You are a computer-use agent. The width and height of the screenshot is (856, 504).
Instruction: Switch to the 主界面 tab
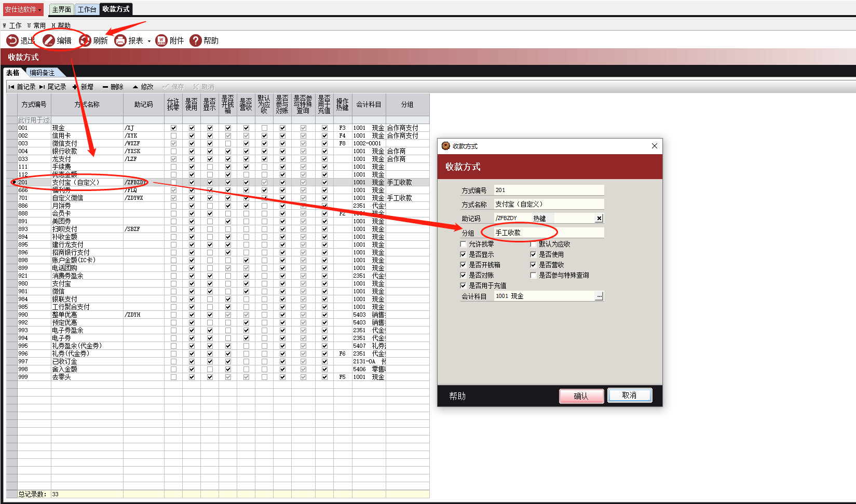tap(62, 9)
